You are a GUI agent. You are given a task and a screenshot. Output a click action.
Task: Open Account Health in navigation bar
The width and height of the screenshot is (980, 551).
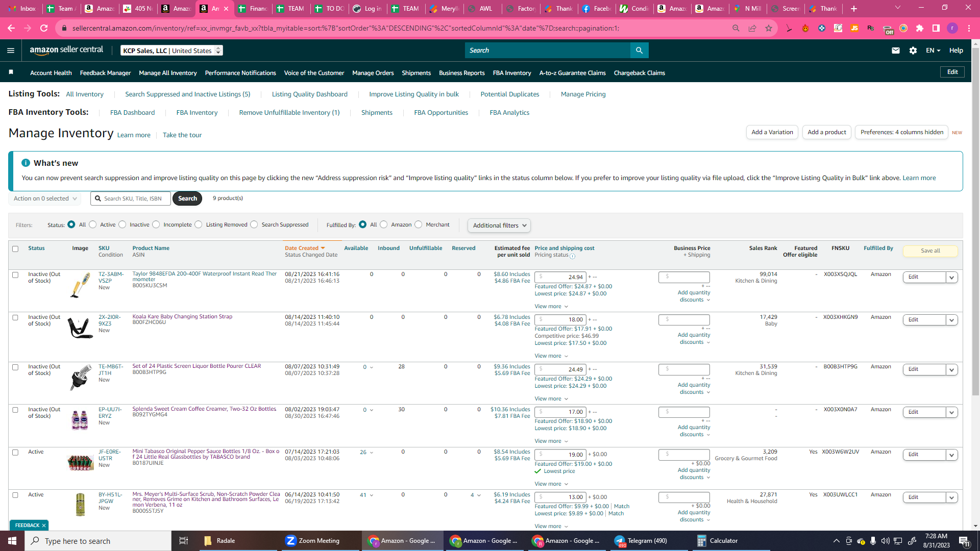51,73
